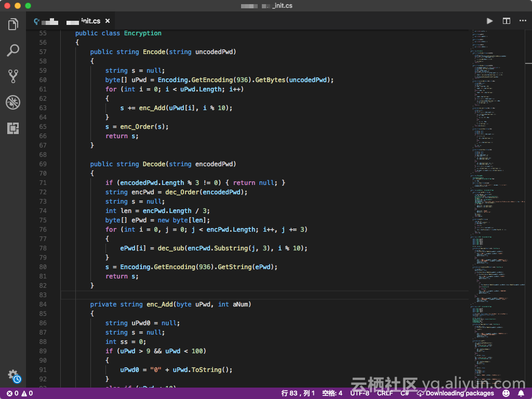The image size is (532, 399).
Task: Click enc_Order call on line 65
Action: [x=137, y=127]
